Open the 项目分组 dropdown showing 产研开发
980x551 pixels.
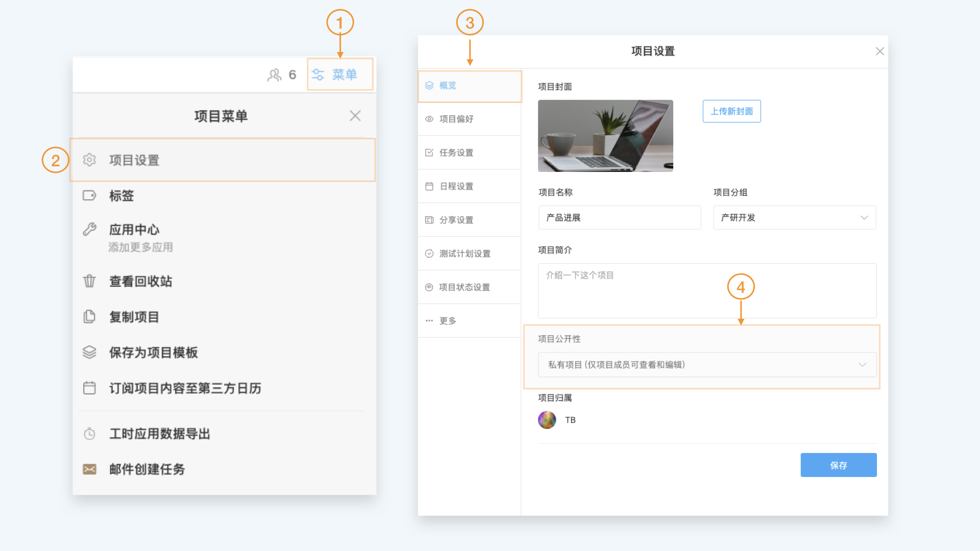[x=795, y=218]
